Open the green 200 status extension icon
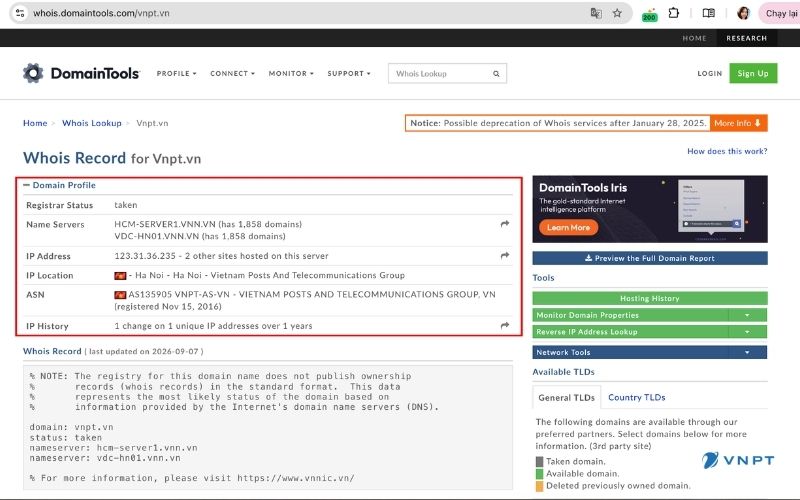 pyautogui.click(x=649, y=14)
